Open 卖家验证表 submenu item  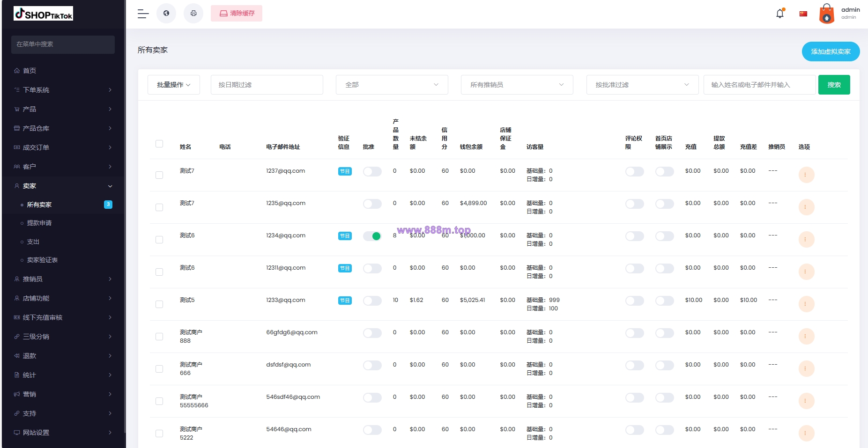pyautogui.click(x=42, y=260)
